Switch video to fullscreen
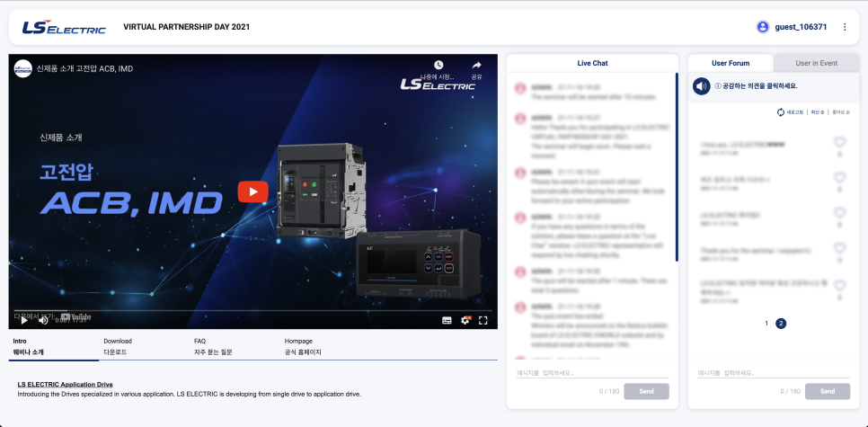This screenshot has width=868, height=427. click(x=483, y=320)
